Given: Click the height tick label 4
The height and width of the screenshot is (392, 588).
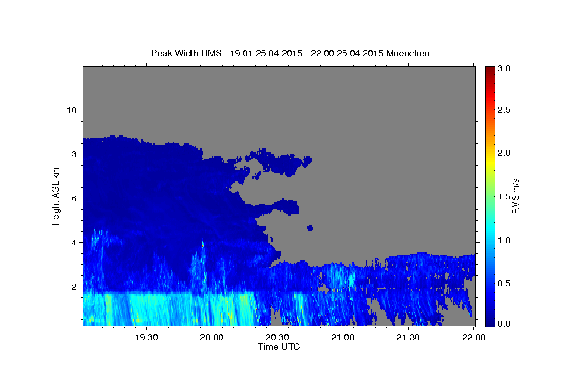Looking at the screenshot, I should 73,242.
